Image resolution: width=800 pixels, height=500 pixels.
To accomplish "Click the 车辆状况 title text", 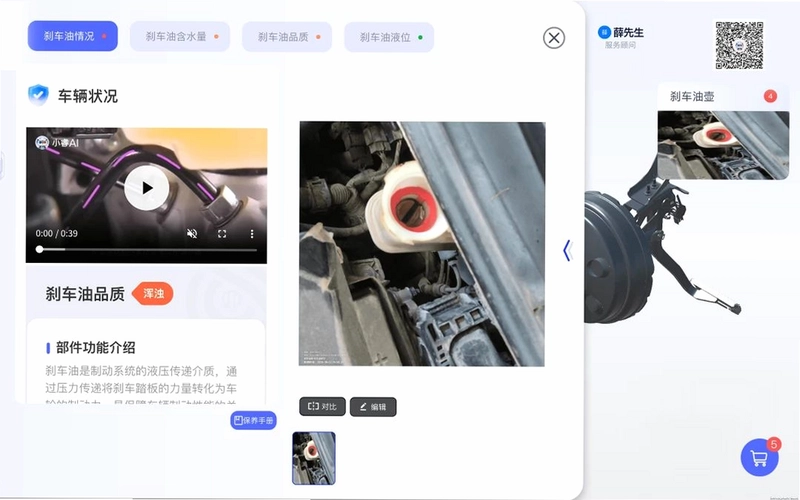I will pos(87,96).
